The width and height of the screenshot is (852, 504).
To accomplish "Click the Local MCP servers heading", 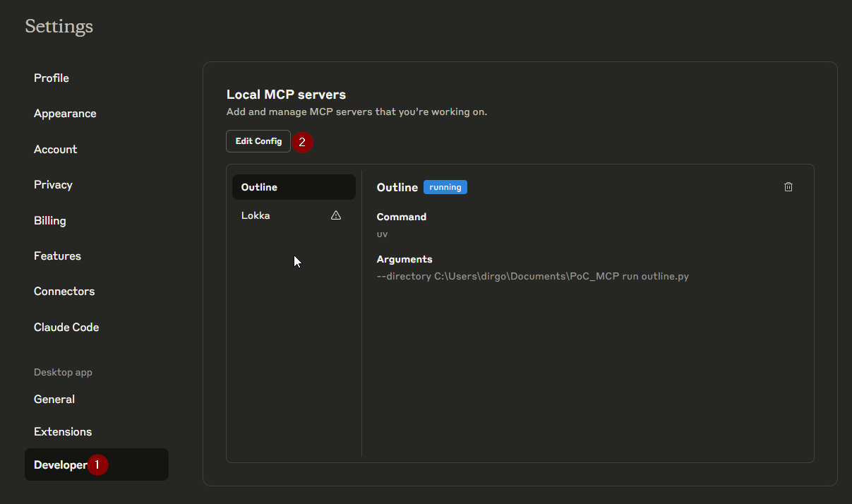I will tap(286, 95).
